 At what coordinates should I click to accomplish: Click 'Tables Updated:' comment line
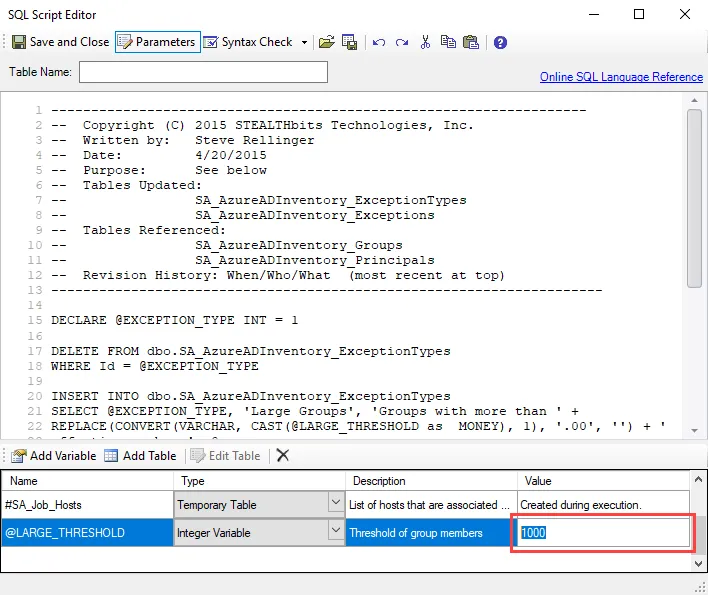(126, 186)
